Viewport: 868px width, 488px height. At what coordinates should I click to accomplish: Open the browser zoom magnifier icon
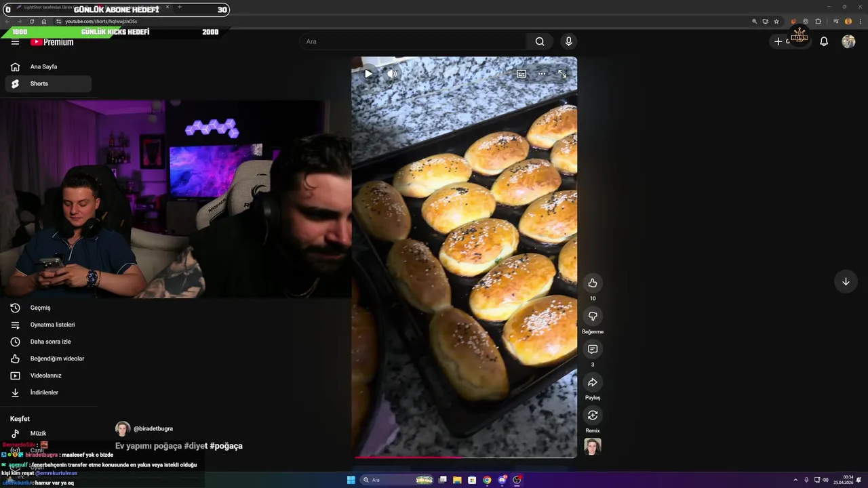(x=754, y=22)
